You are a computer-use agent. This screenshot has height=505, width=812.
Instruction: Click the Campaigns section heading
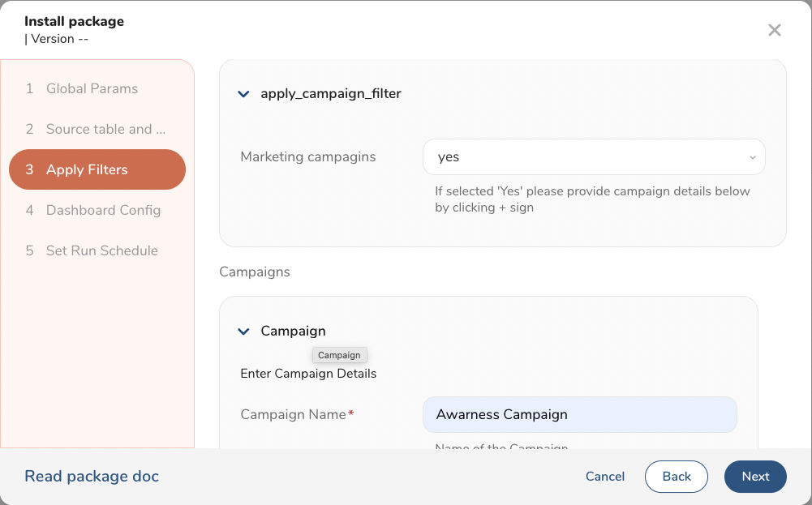coord(255,272)
